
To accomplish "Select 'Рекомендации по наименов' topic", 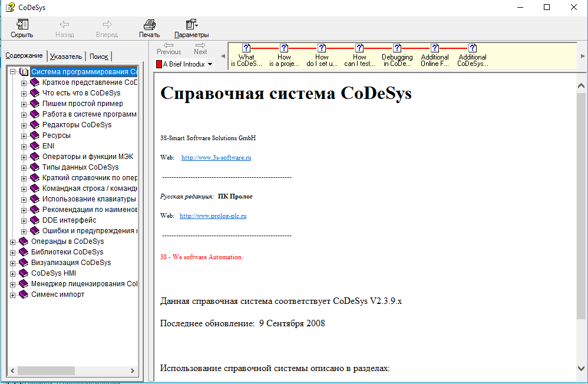I will click(90, 210).
